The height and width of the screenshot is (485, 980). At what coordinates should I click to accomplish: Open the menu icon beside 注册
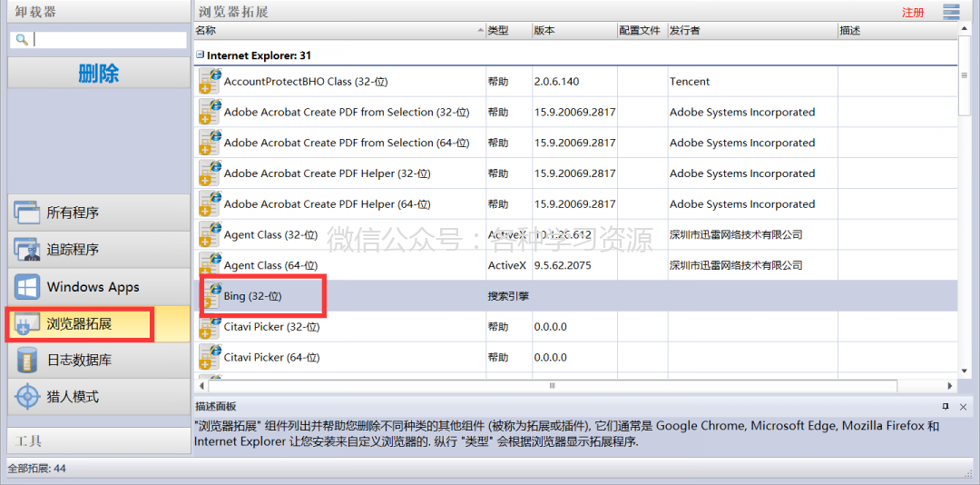951,12
